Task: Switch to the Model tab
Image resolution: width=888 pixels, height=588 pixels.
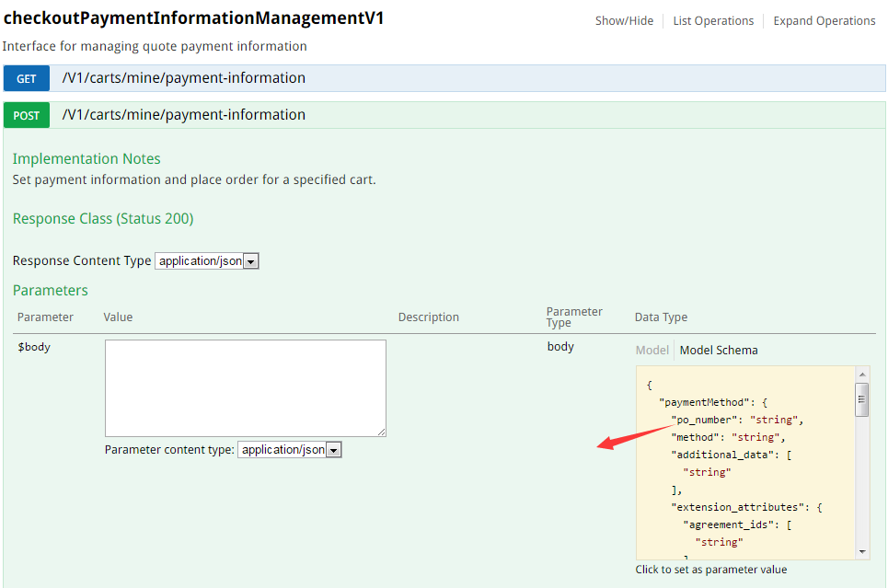Action: pos(652,351)
